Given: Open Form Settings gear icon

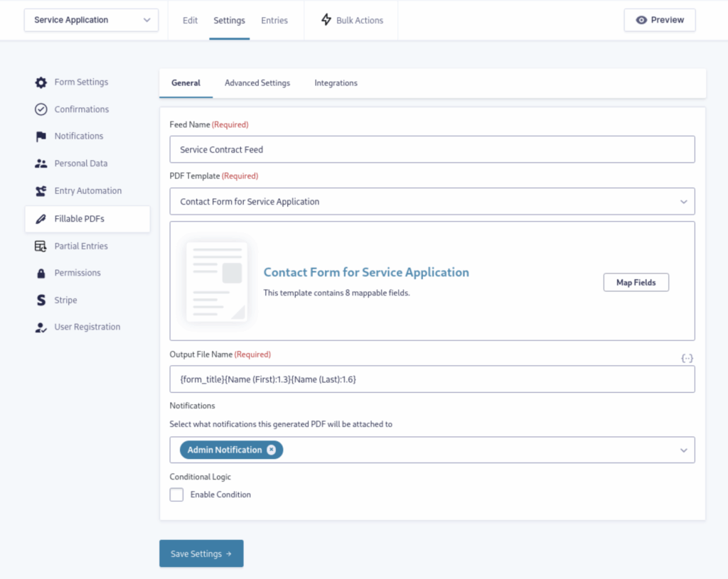Looking at the screenshot, I should (x=41, y=82).
